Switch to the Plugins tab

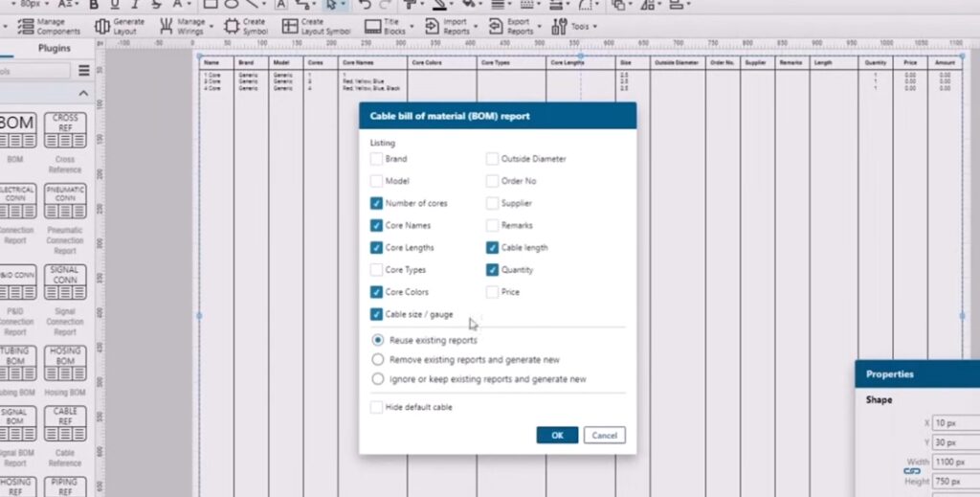point(54,48)
